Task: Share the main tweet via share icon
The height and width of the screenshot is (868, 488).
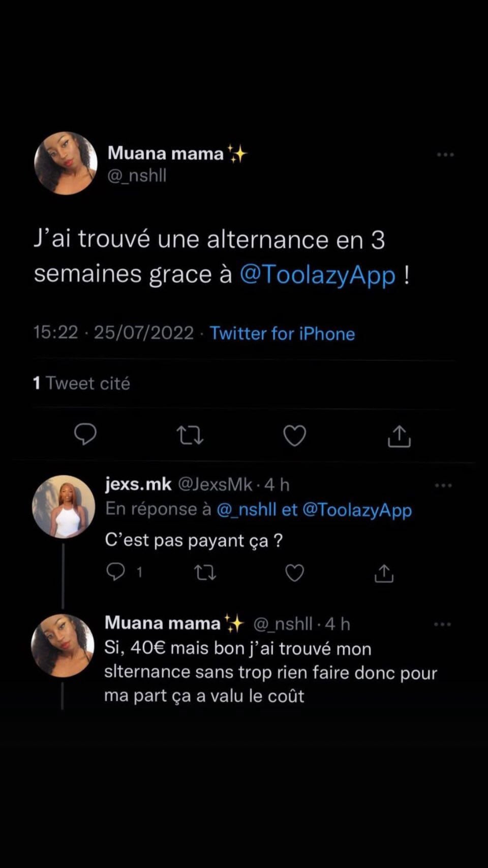Action: pyautogui.click(x=399, y=436)
